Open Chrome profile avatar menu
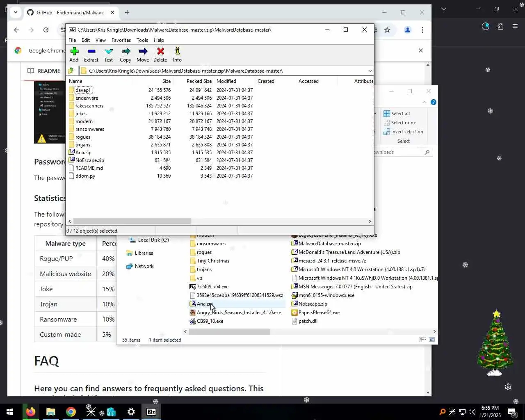This screenshot has height=420, width=525. pyautogui.click(x=407, y=30)
